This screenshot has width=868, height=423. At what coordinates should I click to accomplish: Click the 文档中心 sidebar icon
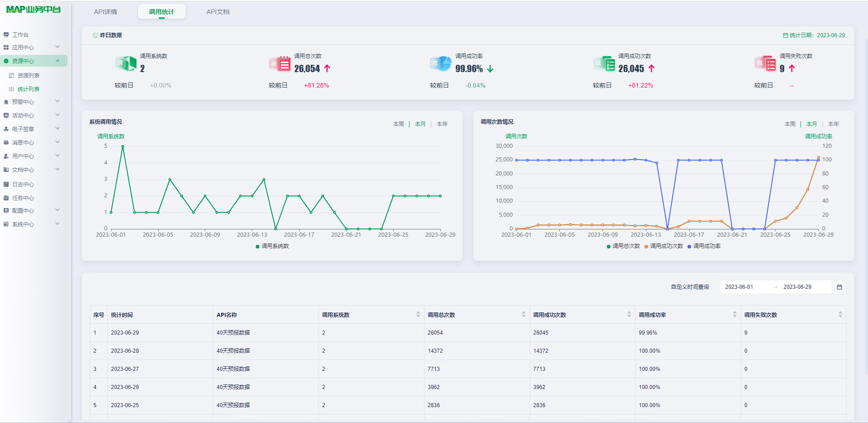(6, 170)
